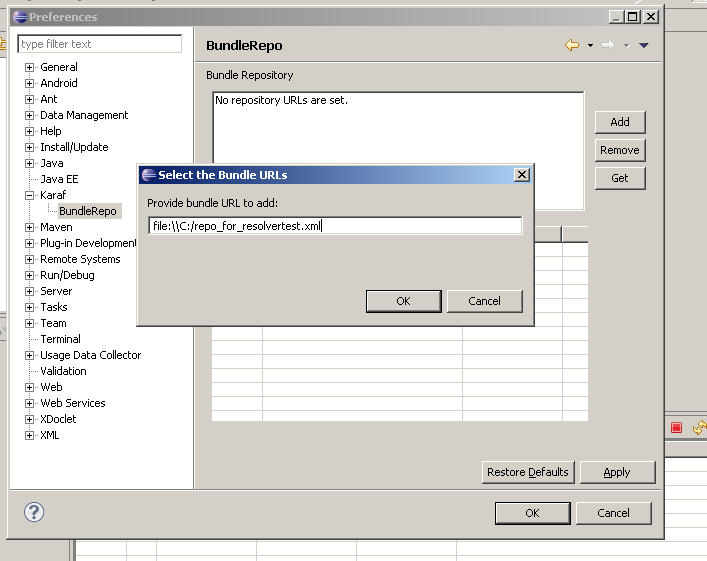Collapse the Karaf tree node
Screen dimensions: 707x561
[x=29, y=196]
